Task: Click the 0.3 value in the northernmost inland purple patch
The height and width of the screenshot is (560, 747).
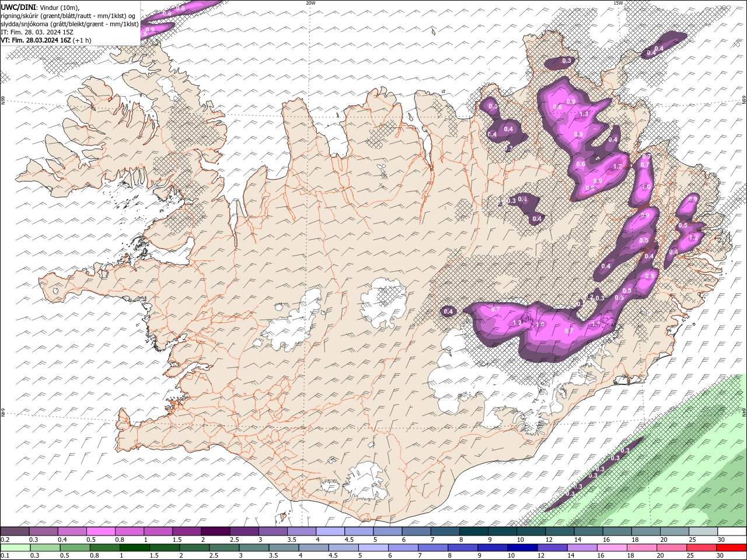Action: 567,61
